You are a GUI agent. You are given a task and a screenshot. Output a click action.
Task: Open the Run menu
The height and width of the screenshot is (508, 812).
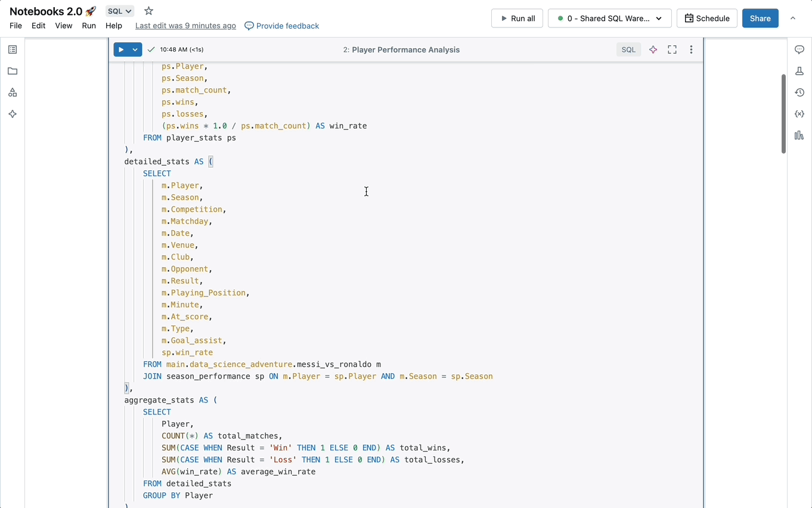89,26
